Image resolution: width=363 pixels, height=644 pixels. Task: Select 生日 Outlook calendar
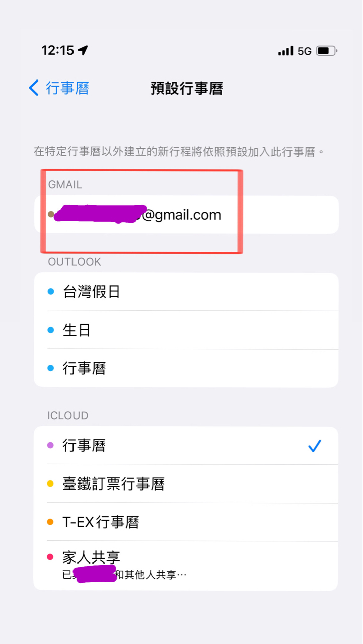click(186, 330)
